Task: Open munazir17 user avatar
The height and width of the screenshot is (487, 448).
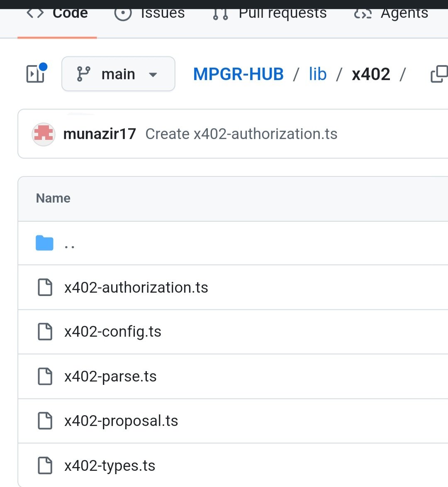Action: click(x=44, y=134)
